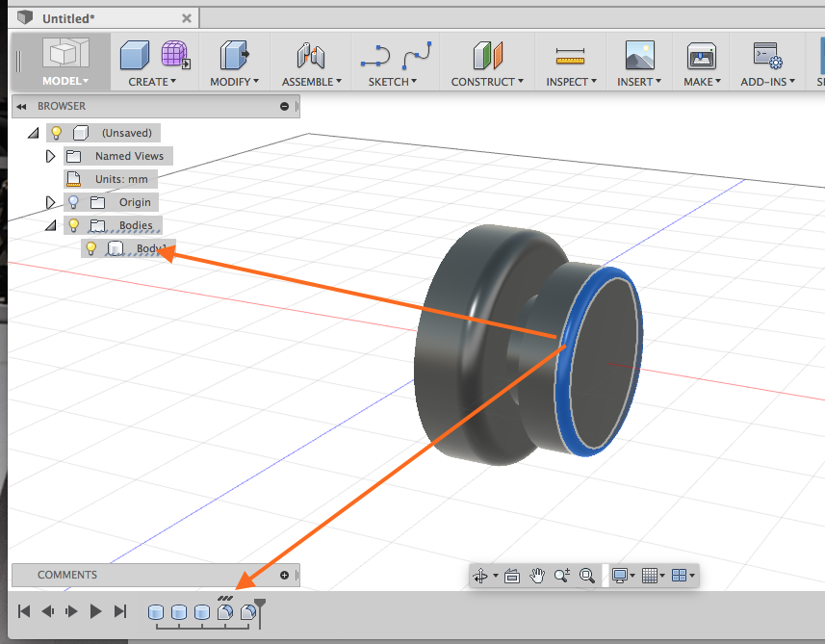Open the INSPECT menu
825x644 pixels.
click(x=571, y=82)
